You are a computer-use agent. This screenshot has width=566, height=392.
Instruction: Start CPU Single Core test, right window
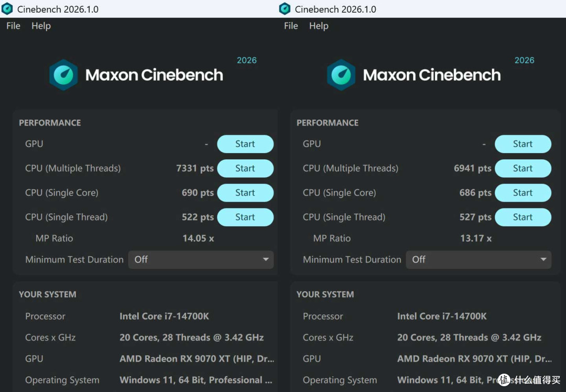pos(523,193)
